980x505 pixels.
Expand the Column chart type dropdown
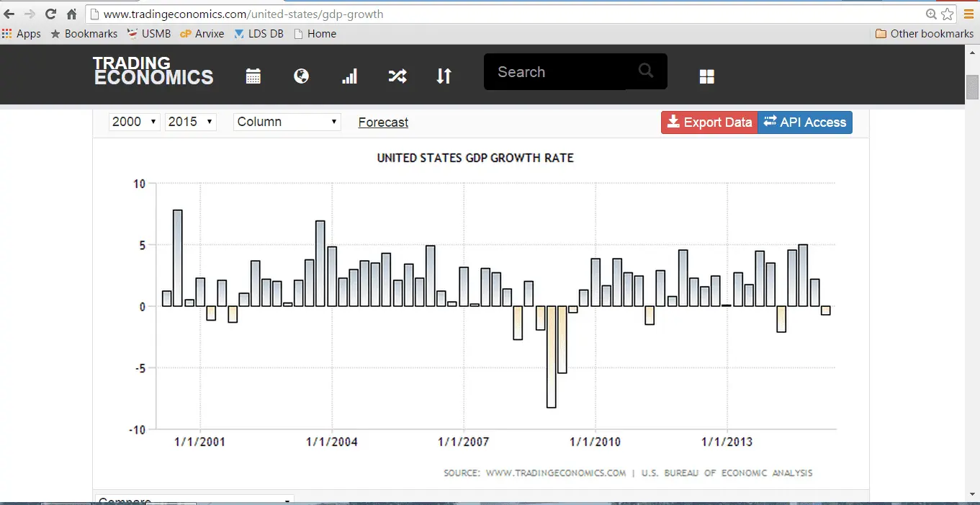pyautogui.click(x=287, y=122)
